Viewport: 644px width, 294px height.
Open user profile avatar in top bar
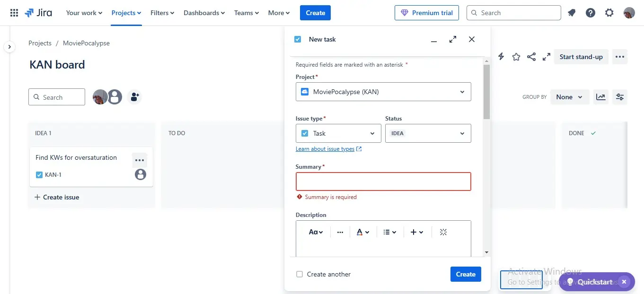(629, 13)
